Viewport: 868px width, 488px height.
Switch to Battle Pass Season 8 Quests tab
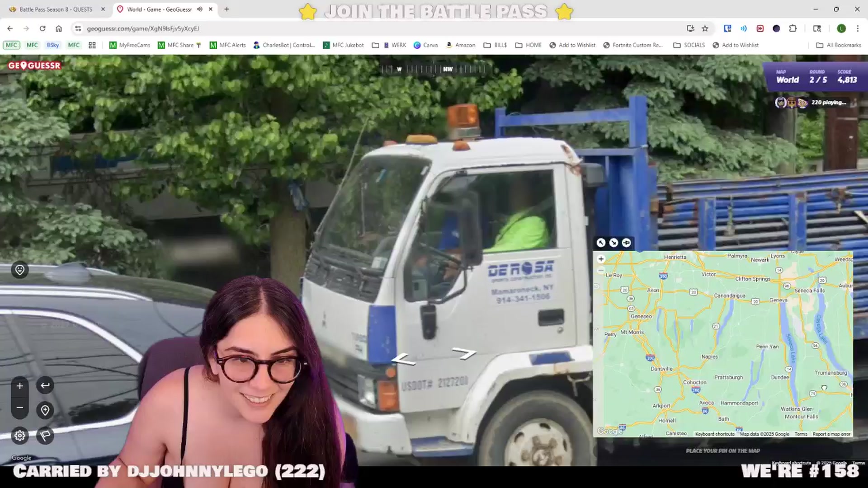click(x=57, y=9)
